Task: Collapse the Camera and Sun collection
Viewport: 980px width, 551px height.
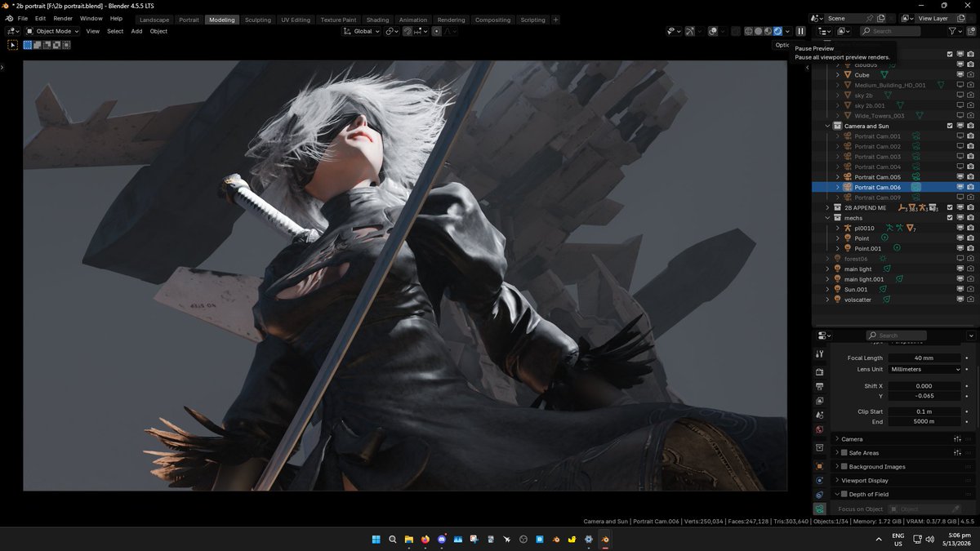Action: pyautogui.click(x=827, y=126)
